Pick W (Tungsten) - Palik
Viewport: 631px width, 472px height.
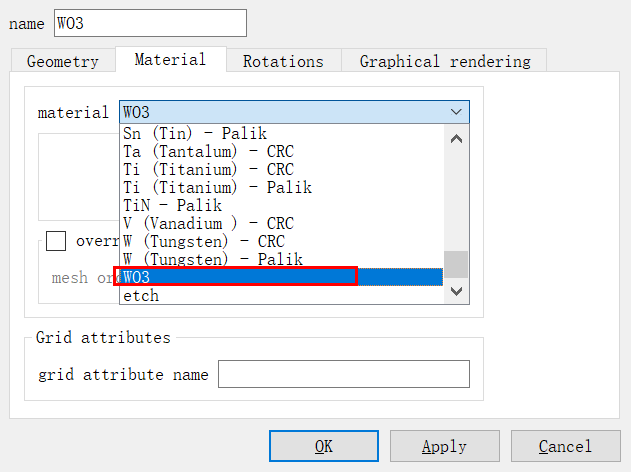(282, 259)
